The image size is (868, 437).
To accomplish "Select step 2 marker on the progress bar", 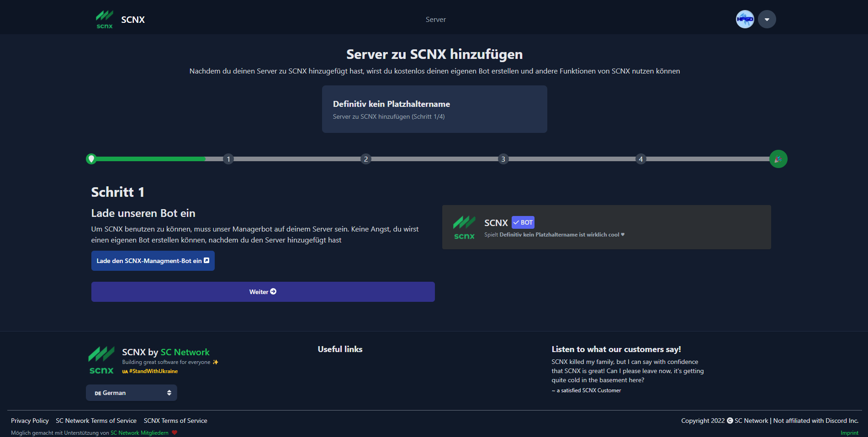I will click(x=365, y=159).
